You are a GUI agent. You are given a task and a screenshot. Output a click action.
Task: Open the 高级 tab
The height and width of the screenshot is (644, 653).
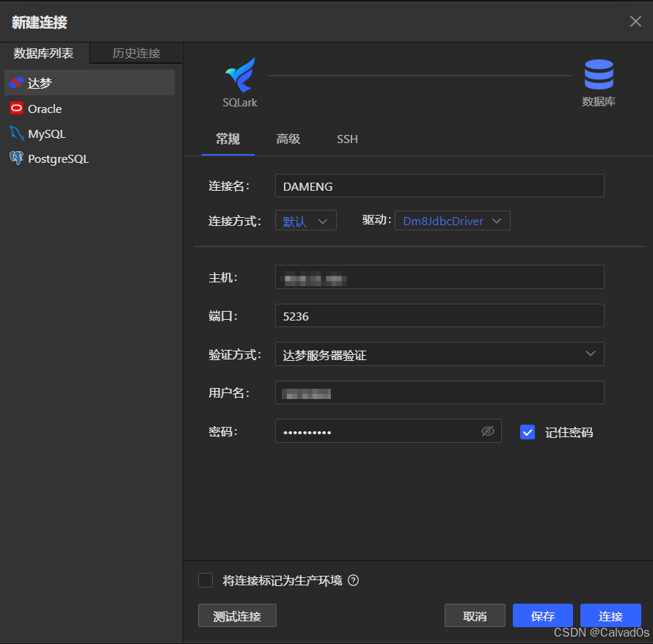pyautogui.click(x=288, y=139)
